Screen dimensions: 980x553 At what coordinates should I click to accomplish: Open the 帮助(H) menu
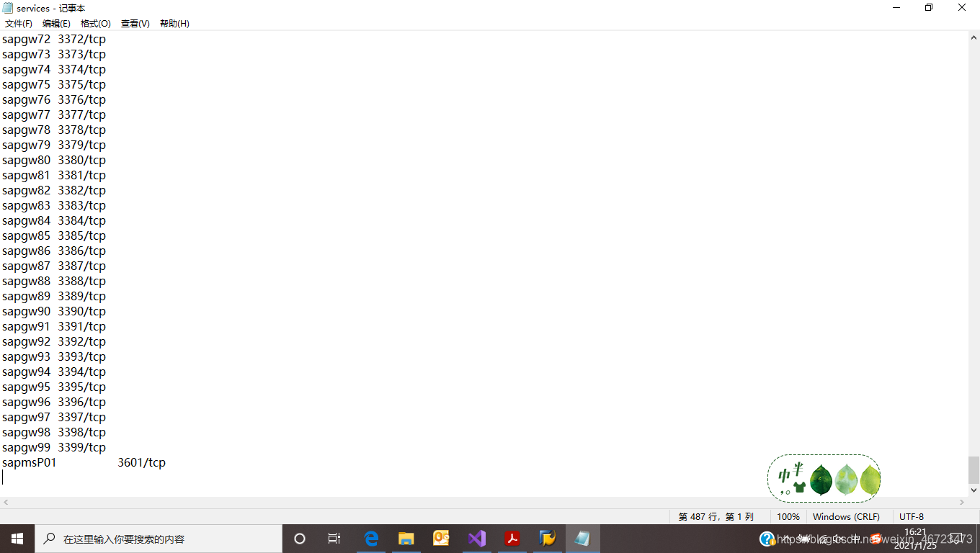174,24
